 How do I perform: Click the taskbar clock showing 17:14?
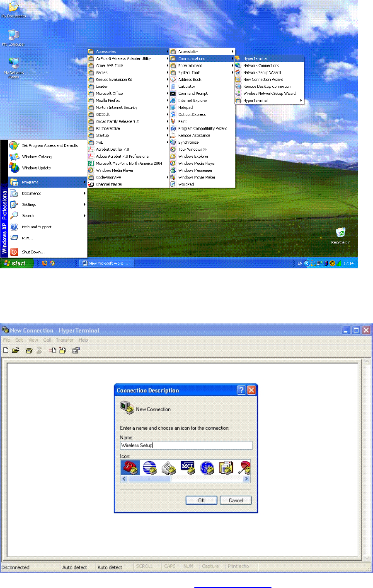coord(349,263)
